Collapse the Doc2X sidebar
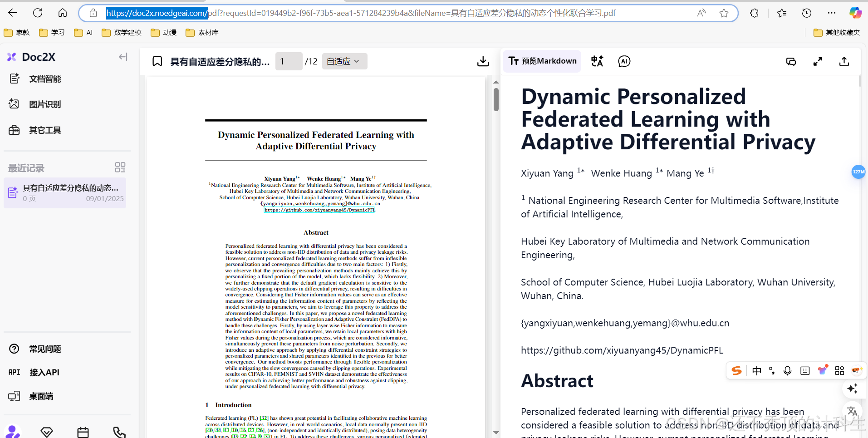 (x=123, y=57)
